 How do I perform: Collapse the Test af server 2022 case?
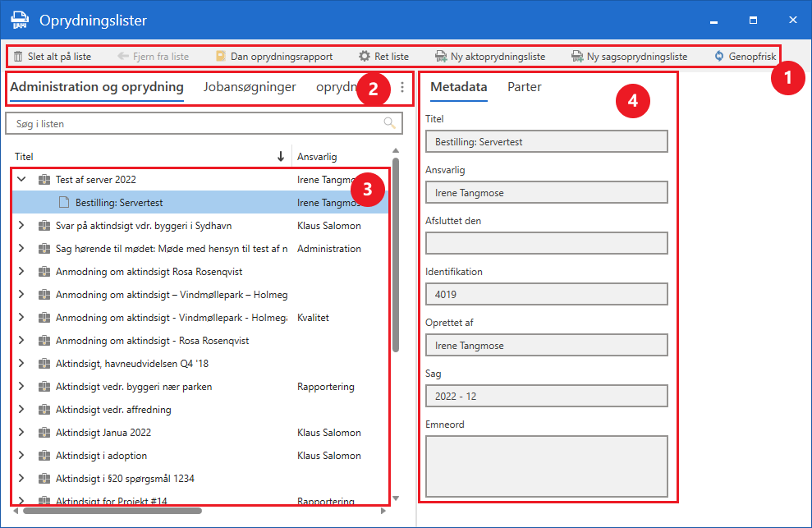coord(22,179)
